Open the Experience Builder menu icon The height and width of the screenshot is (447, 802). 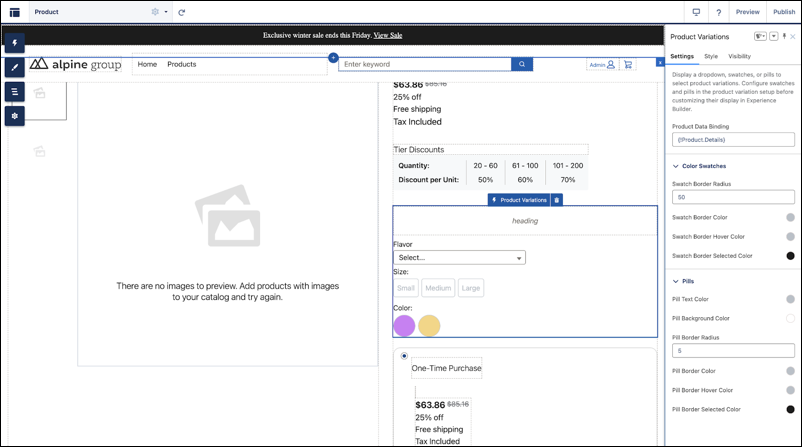(14, 12)
